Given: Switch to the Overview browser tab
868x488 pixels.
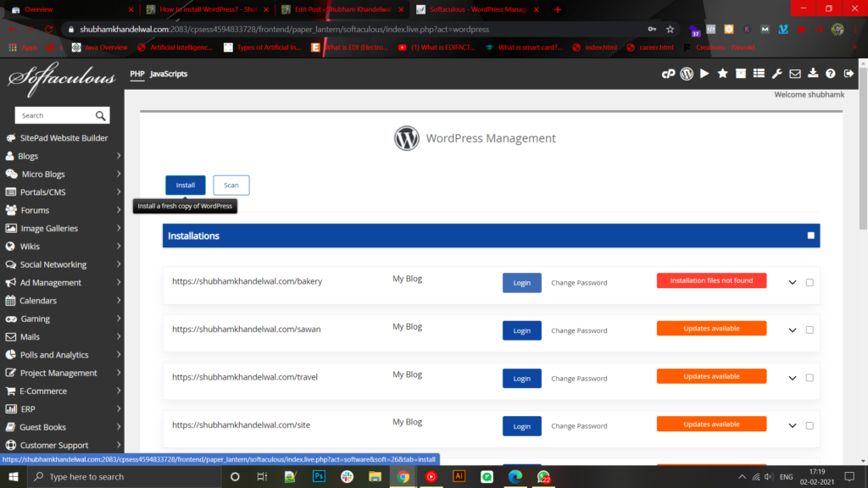Looking at the screenshot, I should pos(72,9).
